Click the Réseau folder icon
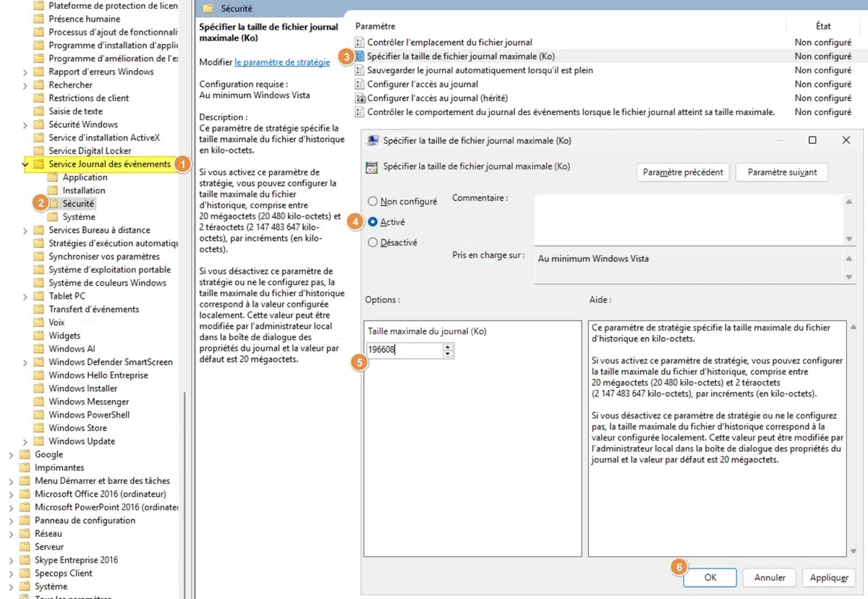The height and width of the screenshot is (599, 868). (25, 533)
